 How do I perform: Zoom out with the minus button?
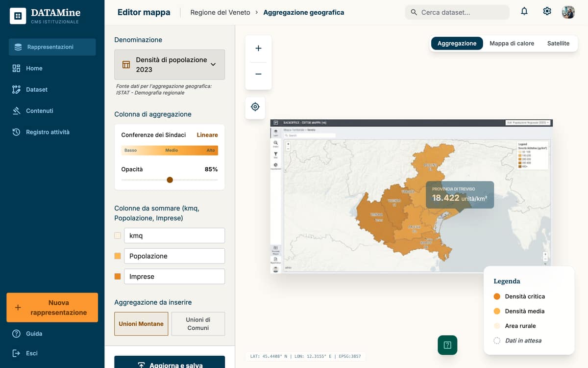point(258,75)
